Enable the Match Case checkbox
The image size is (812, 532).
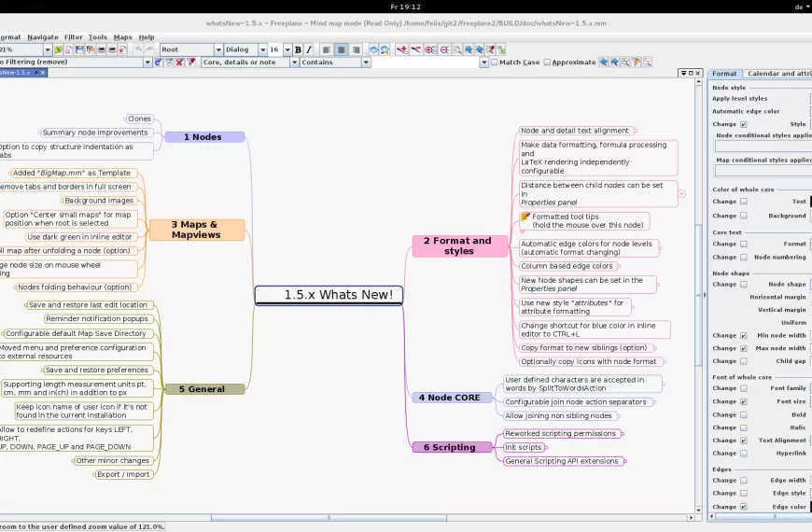coord(495,63)
